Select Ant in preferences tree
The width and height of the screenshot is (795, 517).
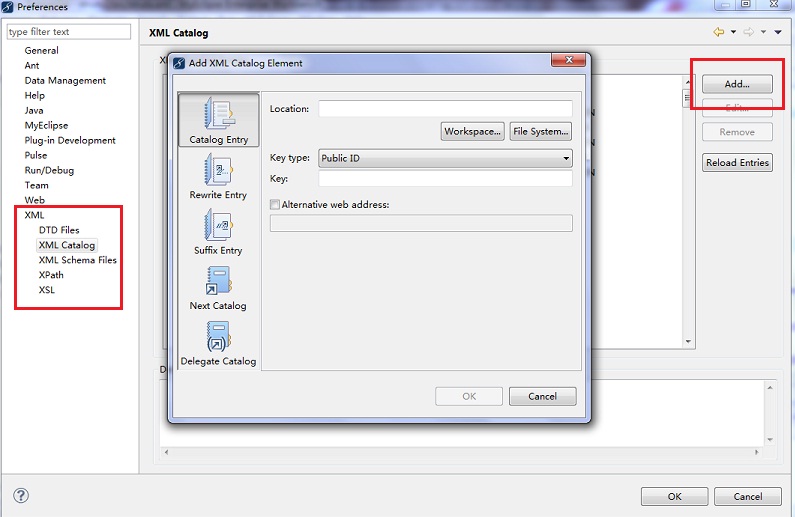point(32,65)
